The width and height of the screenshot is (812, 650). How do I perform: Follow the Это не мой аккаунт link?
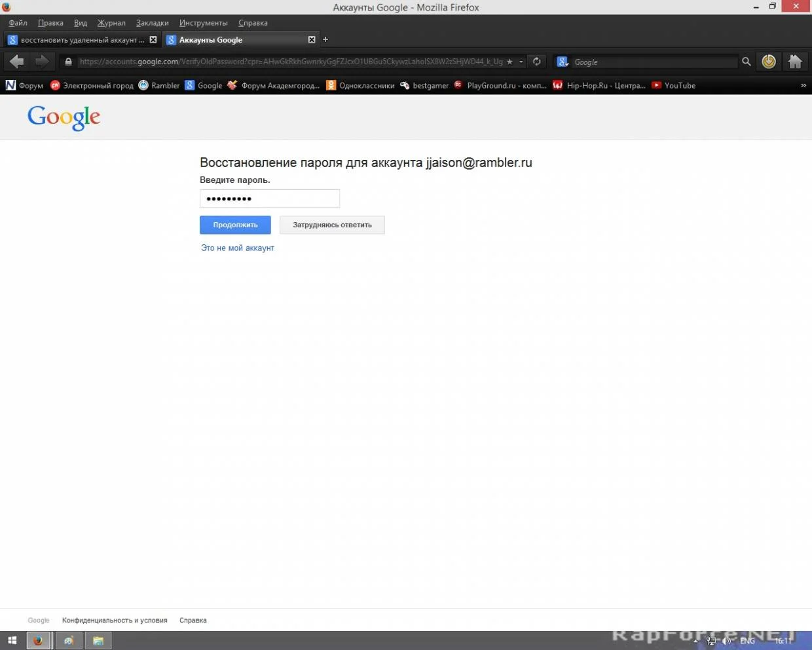coord(238,248)
